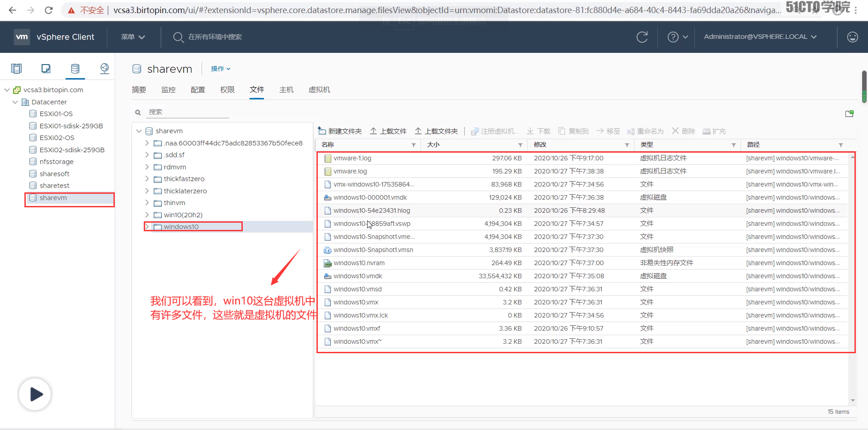Click the feedback smiley icon
Image resolution: width=868 pixels, height=430 pixels.
pos(853,37)
